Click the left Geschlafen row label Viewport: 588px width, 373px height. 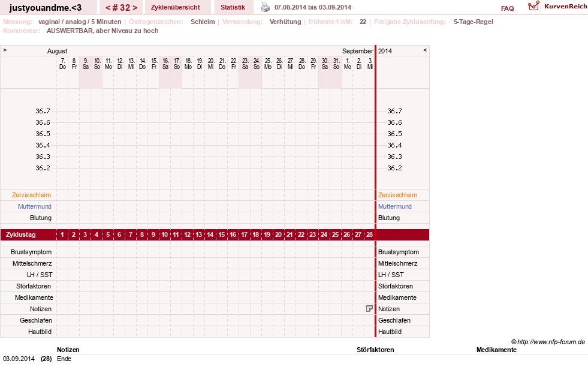pyautogui.click(x=36, y=320)
